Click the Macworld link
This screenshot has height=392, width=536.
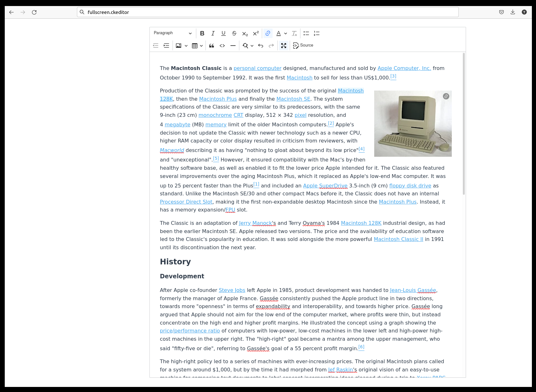tap(172, 150)
